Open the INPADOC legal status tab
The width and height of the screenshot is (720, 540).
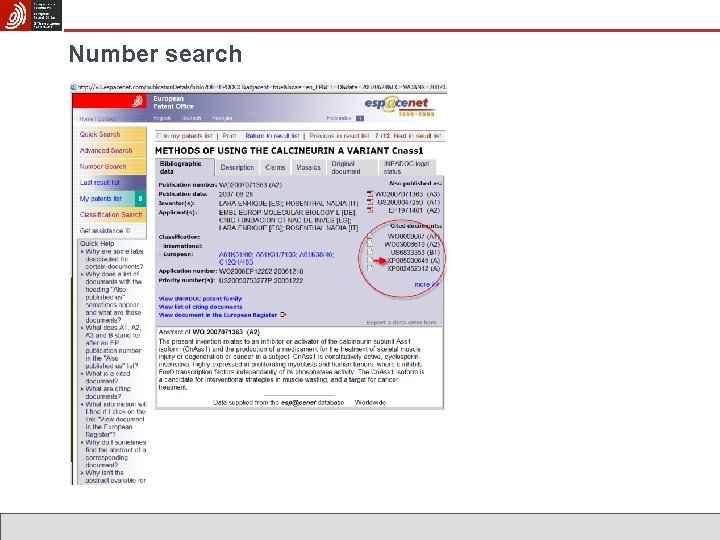point(407,168)
